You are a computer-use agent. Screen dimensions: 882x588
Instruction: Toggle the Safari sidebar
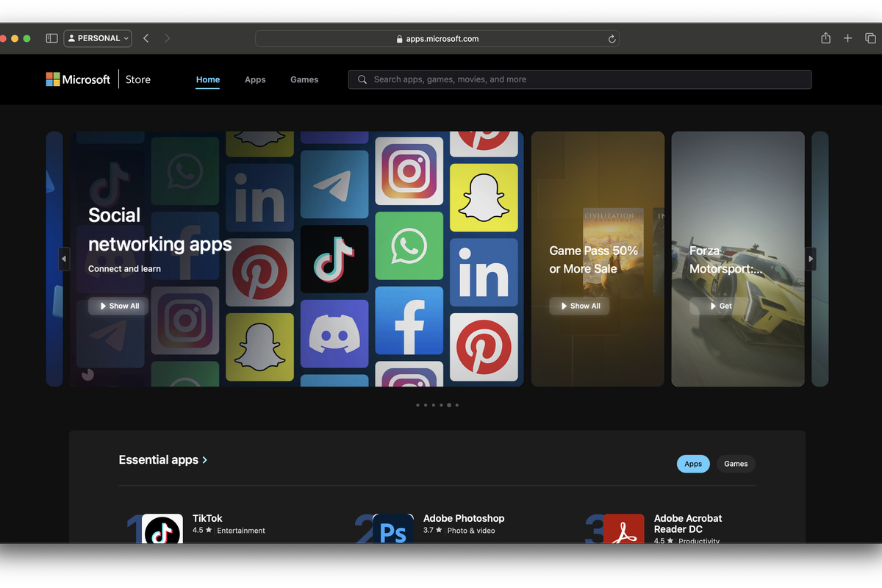[x=51, y=37]
